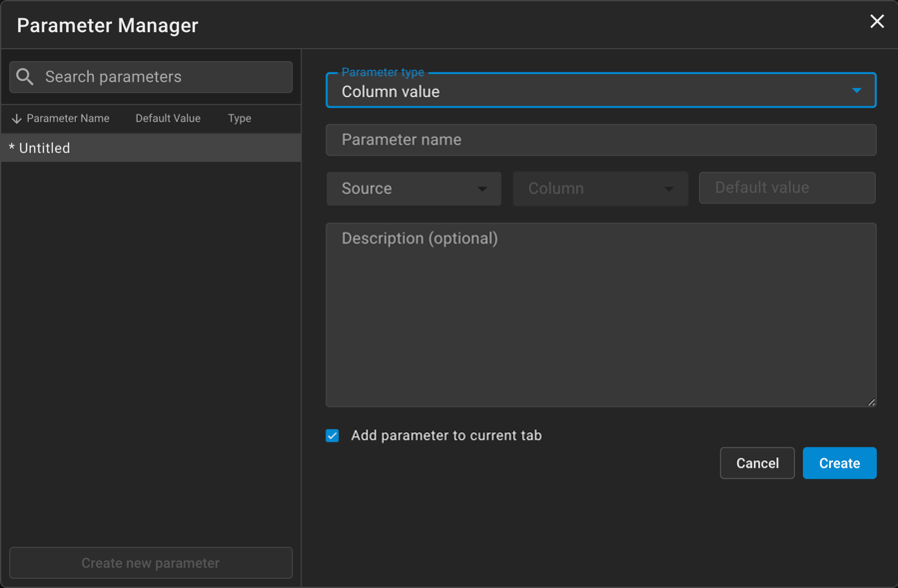Expand the Source dropdown

[414, 189]
